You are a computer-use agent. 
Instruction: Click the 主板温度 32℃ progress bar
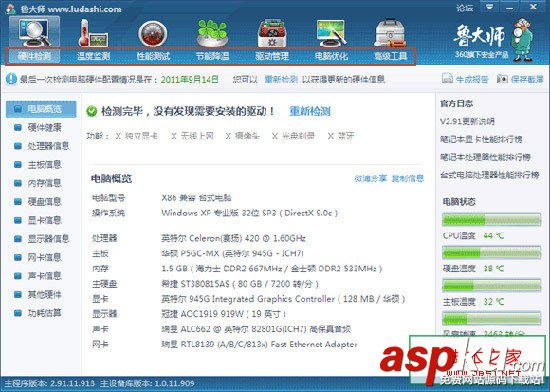(491, 285)
